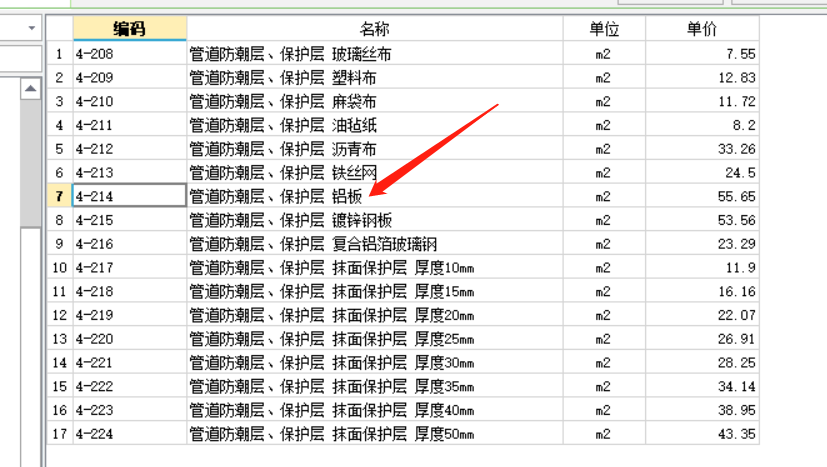Click name cell with 厚度10mm
827x467 pixels.
(x=375, y=268)
